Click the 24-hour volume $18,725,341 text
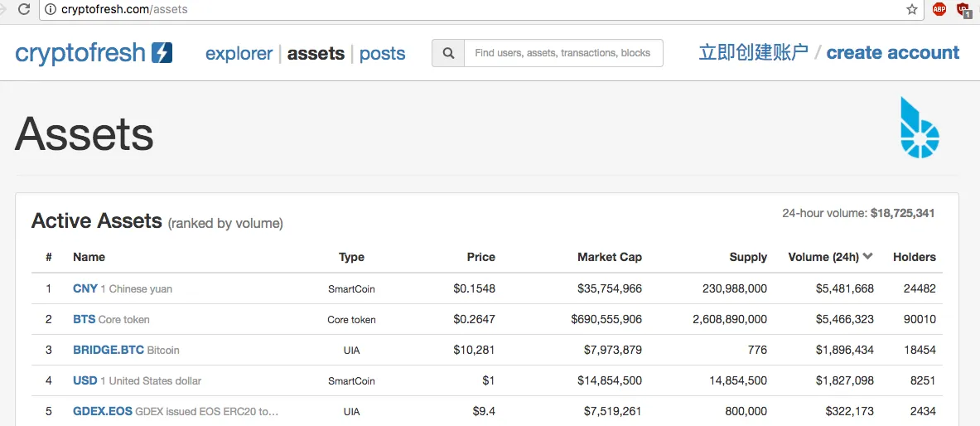This screenshot has height=426, width=980. click(858, 213)
